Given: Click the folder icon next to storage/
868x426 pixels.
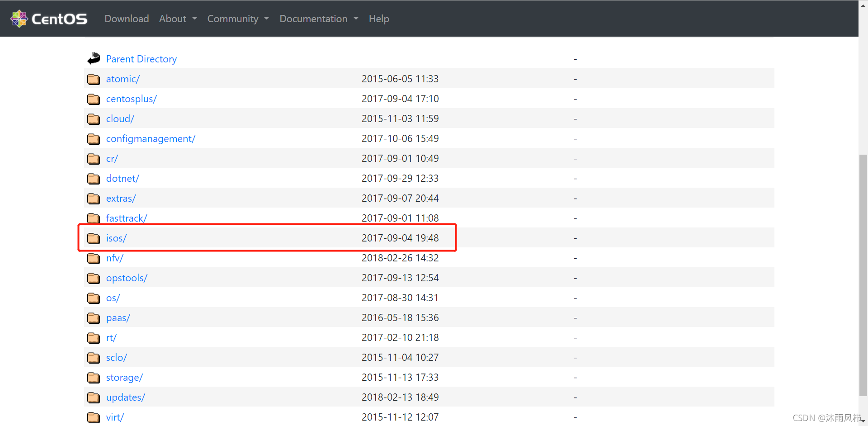Looking at the screenshot, I should pos(94,378).
